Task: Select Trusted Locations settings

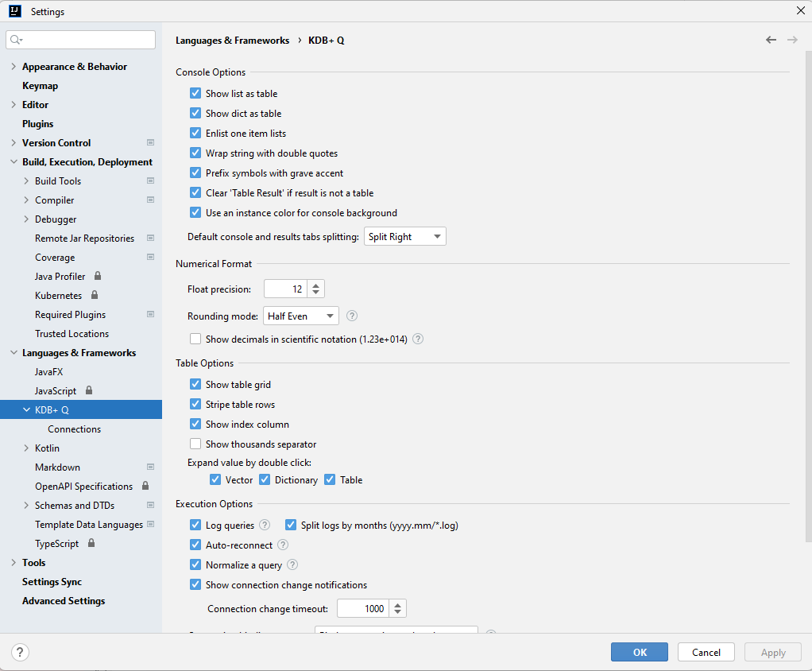Action: coord(72,334)
